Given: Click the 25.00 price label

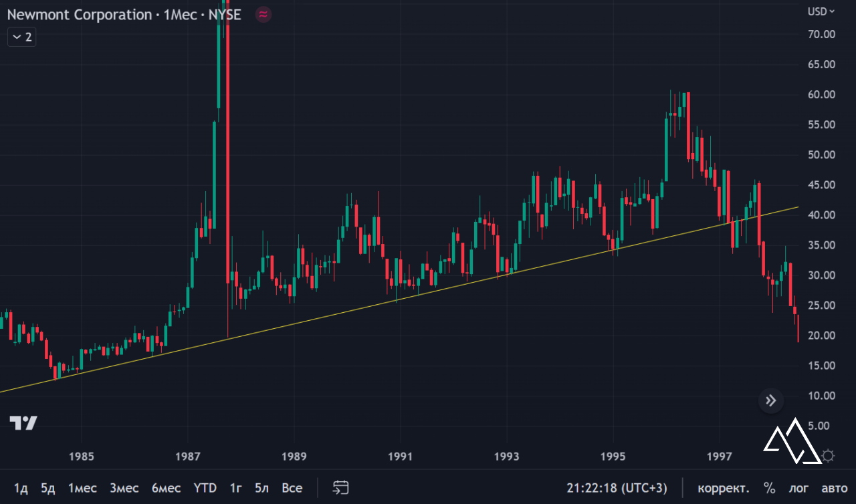Looking at the screenshot, I should (821, 305).
